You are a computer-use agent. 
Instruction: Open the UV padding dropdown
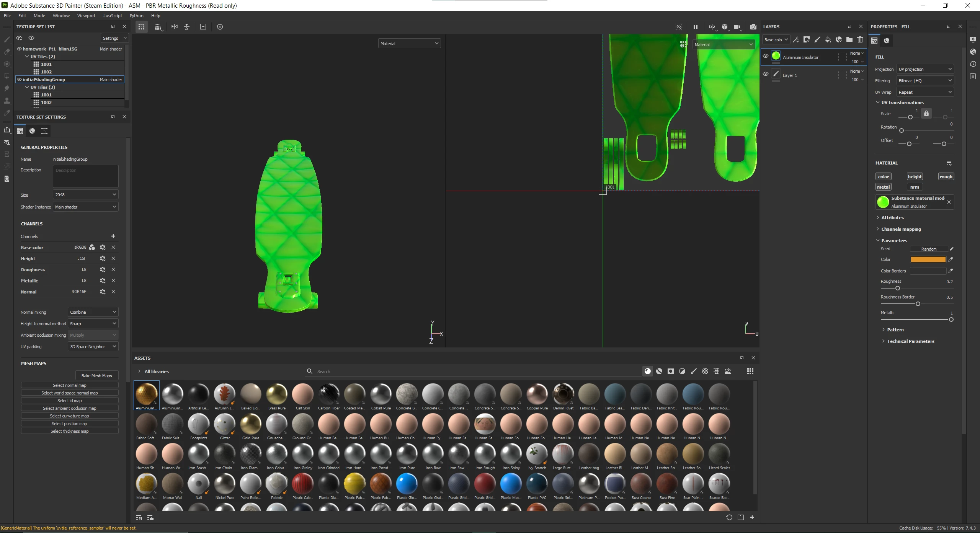(93, 347)
